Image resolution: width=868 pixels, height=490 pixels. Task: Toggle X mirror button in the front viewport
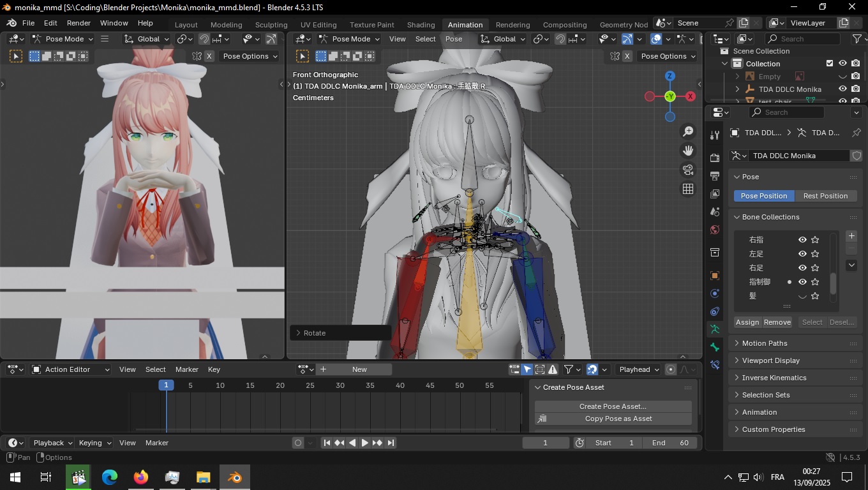coord(627,56)
